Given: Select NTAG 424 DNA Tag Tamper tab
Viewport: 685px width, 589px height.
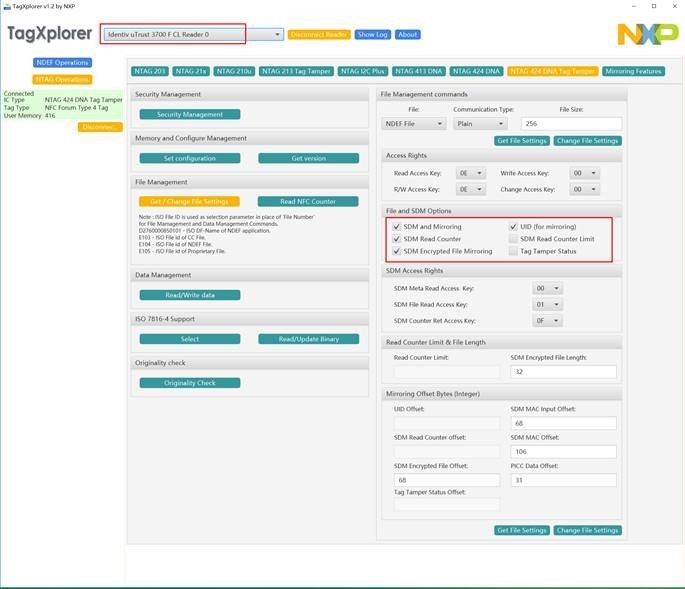Looking at the screenshot, I should (553, 71).
